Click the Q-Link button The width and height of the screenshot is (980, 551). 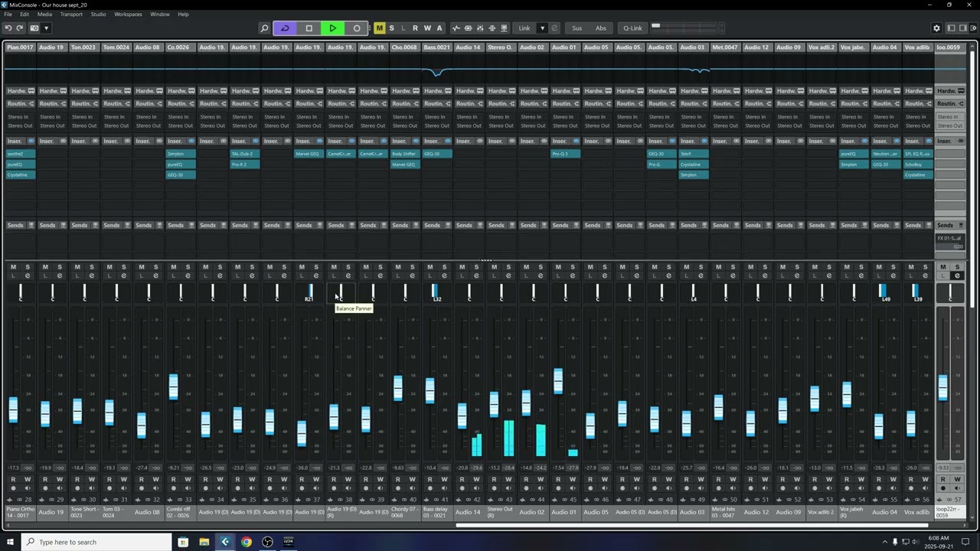[632, 28]
